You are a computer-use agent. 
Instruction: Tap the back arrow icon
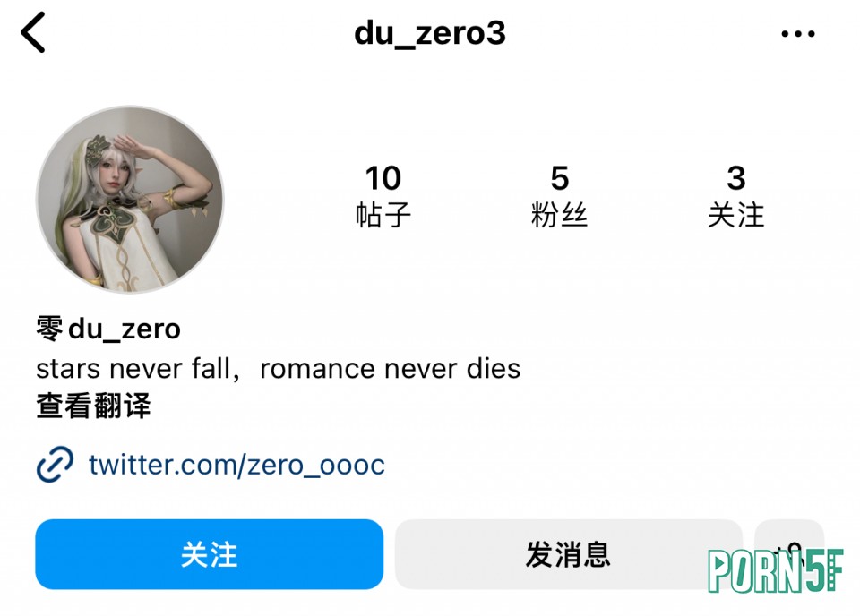[33, 33]
